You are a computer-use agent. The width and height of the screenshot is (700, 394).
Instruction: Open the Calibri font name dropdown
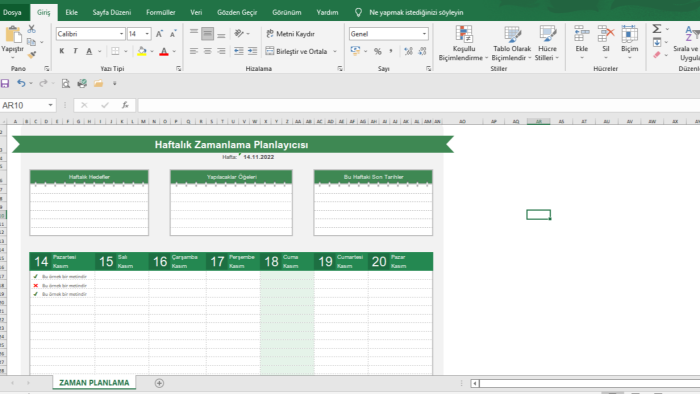point(121,34)
